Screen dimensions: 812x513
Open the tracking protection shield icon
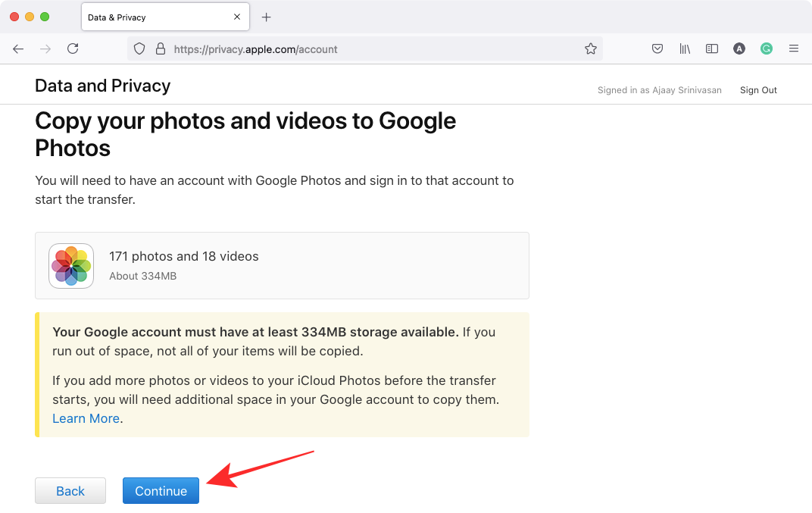pyautogui.click(x=139, y=48)
